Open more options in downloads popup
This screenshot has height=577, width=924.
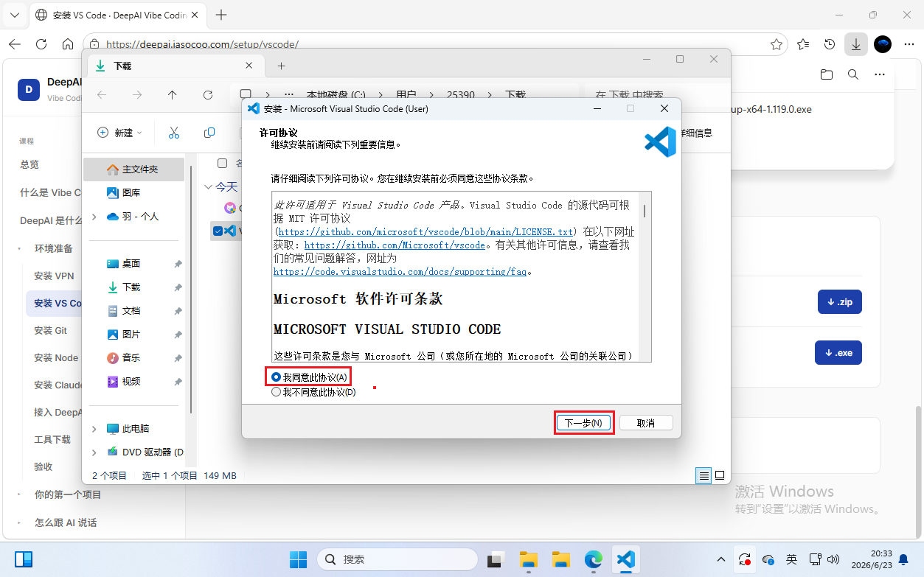point(879,74)
